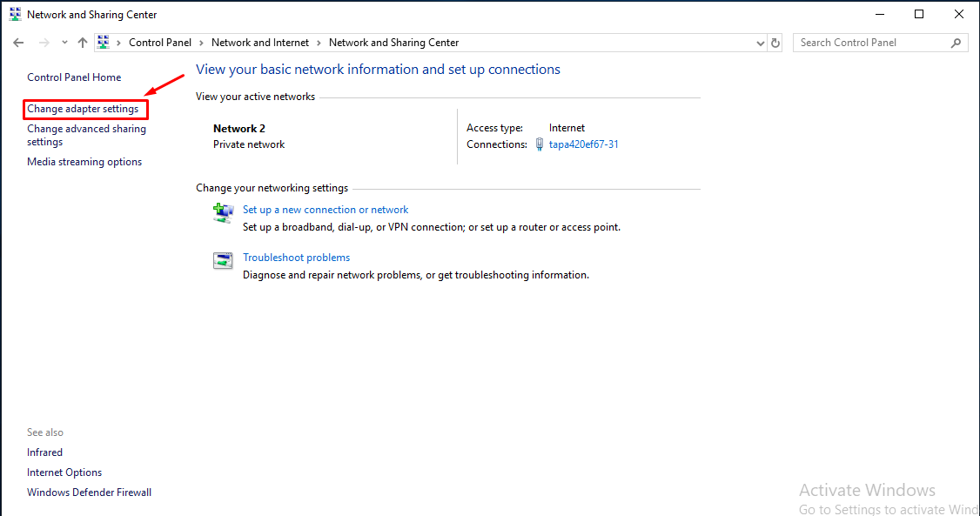Select Control Panel in the breadcrumb

(160, 43)
